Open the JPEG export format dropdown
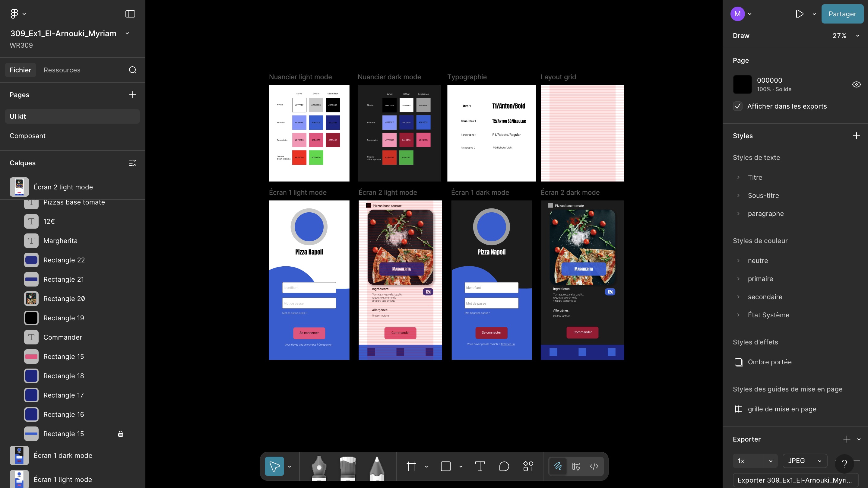The image size is (868, 488). click(x=805, y=461)
